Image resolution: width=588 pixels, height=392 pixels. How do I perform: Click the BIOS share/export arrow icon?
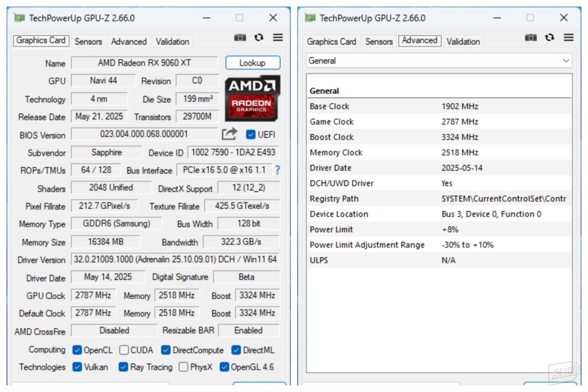coord(230,134)
